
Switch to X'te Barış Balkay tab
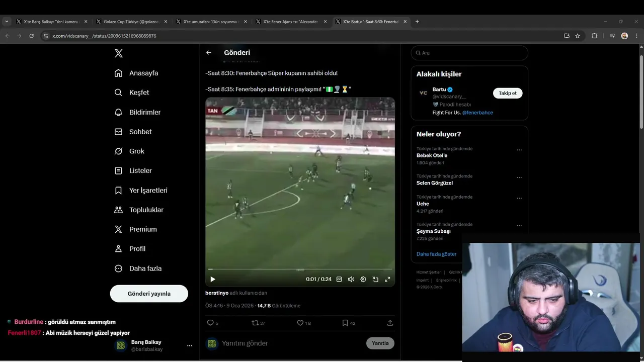click(x=52, y=22)
